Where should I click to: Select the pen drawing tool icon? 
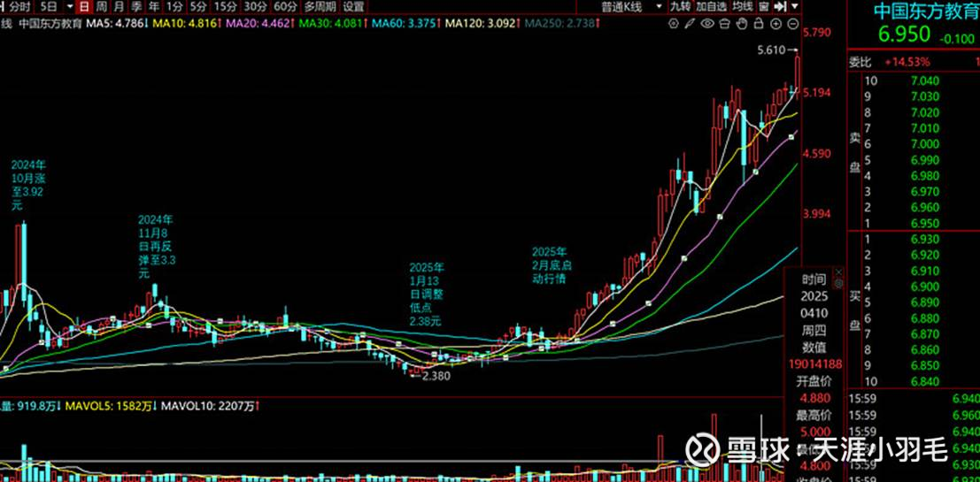pyautogui.click(x=691, y=24)
